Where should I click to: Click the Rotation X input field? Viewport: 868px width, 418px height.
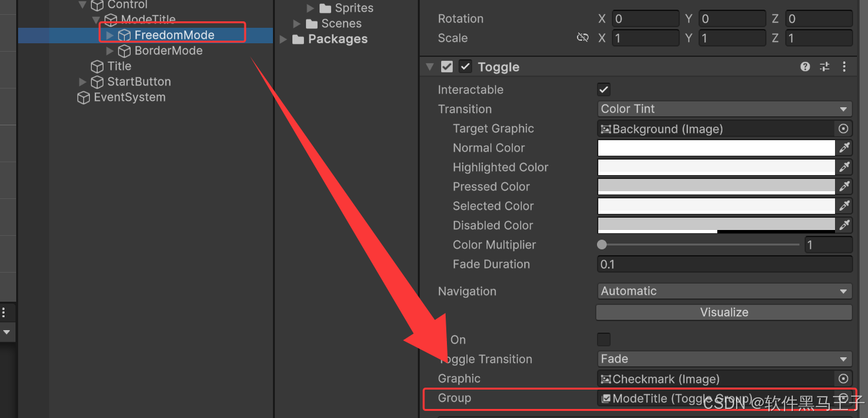[x=646, y=19]
